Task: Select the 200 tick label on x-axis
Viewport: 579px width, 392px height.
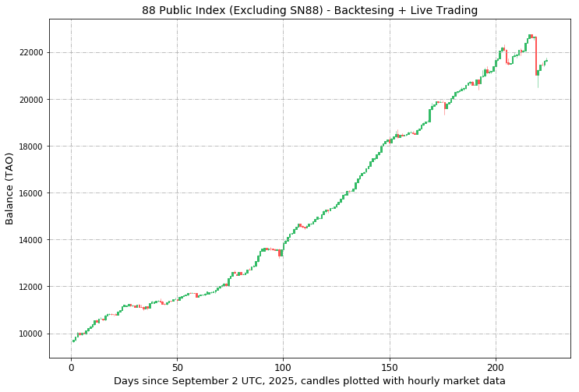Action: click(x=496, y=366)
